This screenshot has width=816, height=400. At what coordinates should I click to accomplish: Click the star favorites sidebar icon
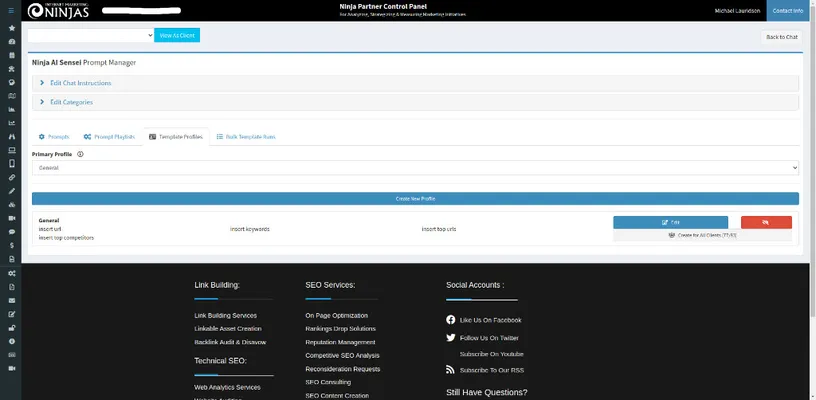11,28
